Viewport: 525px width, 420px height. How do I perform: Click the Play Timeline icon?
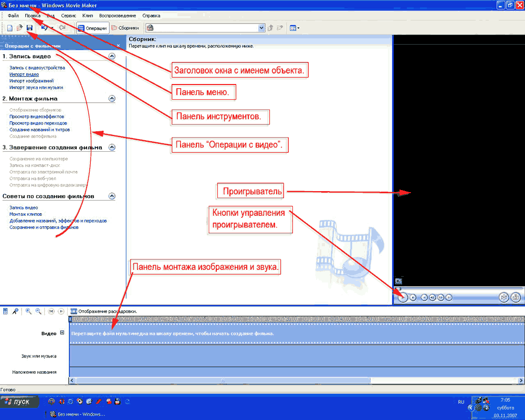[61, 311]
